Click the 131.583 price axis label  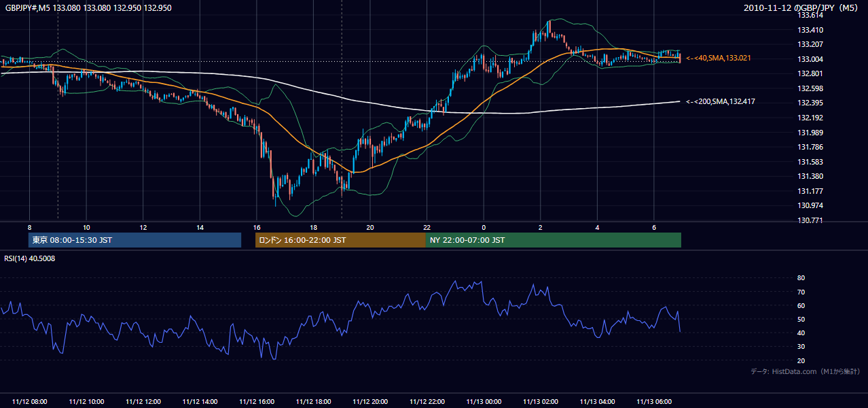tap(810, 162)
